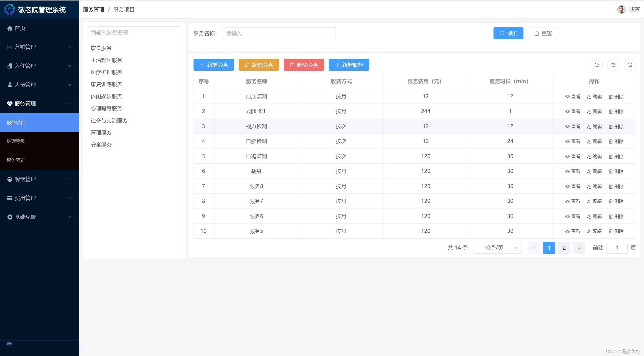The image size is (644, 356).
Task: Click the 服务名称 column header
Action: point(256,81)
